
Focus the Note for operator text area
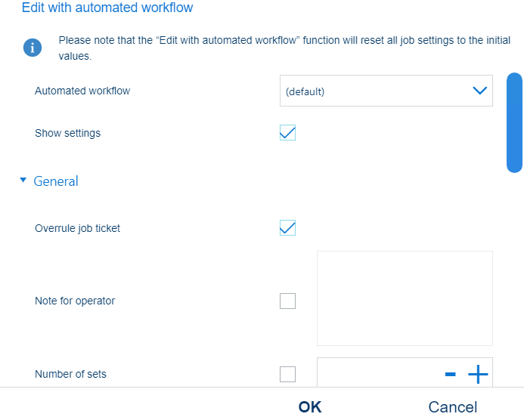pos(405,298)
